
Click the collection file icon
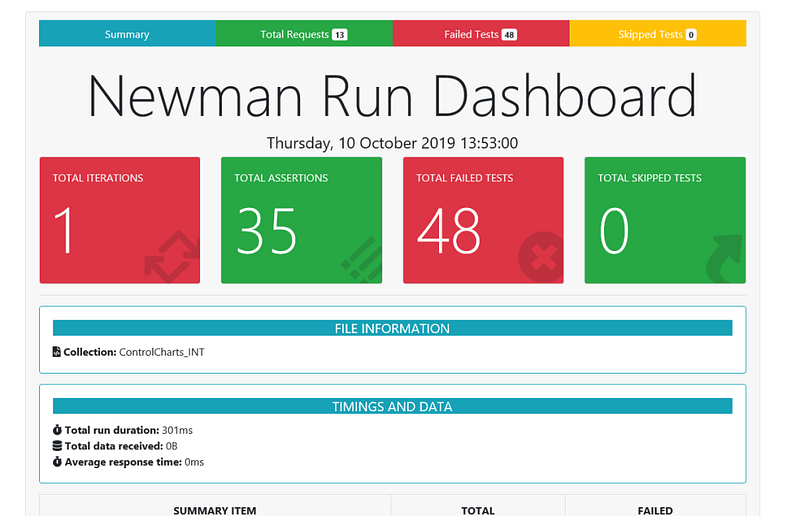pos(57,352)
